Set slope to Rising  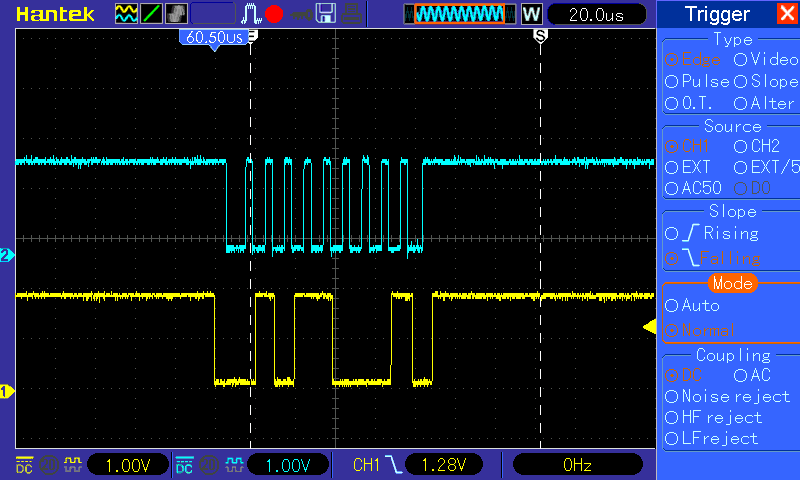click(712, 233)
